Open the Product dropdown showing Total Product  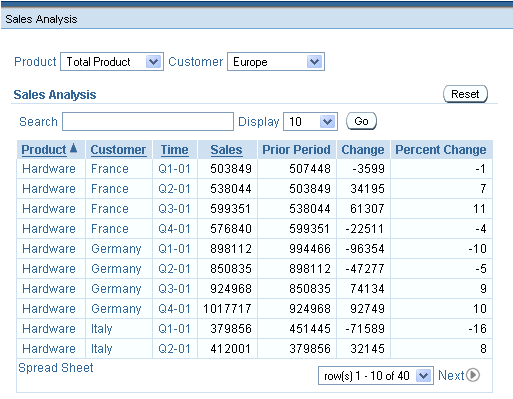pos(112,62)
